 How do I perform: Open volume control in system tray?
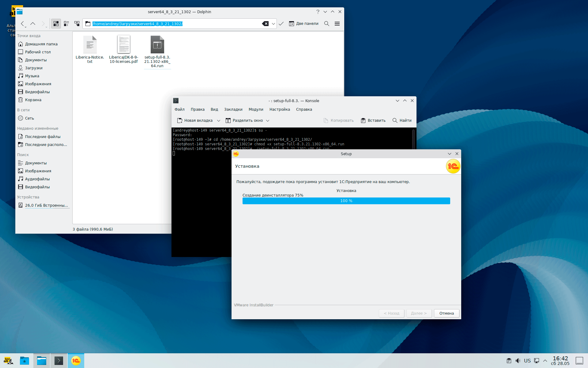(x=518, y=361)
